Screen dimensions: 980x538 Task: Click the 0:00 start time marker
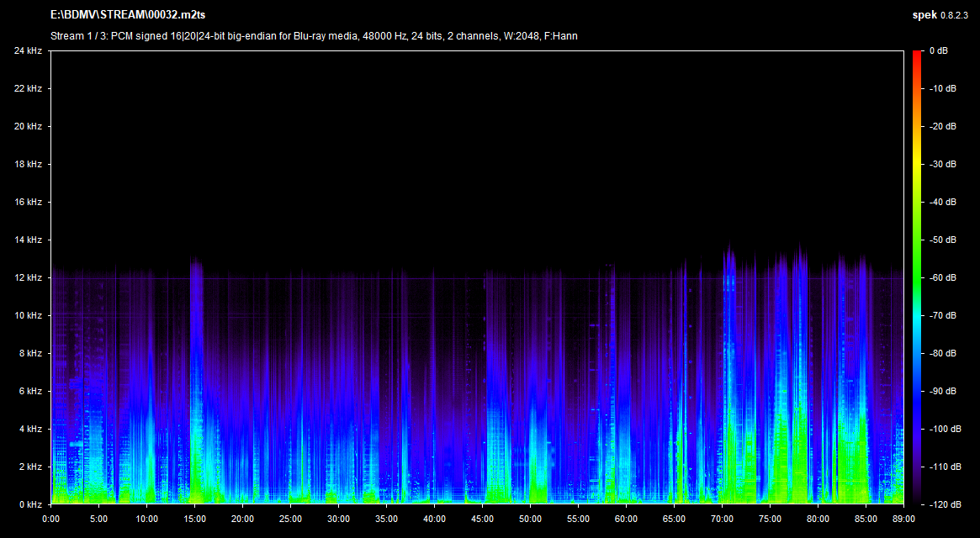click(51, 518)
